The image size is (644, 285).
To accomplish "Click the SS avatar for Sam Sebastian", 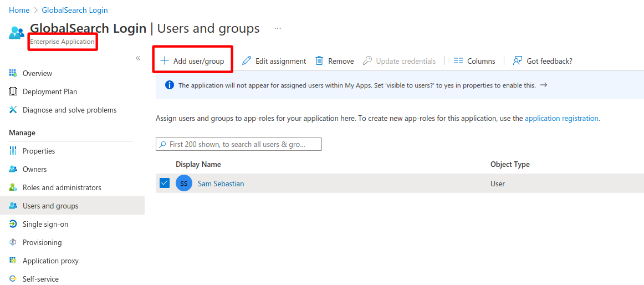I will coord(184,183).
